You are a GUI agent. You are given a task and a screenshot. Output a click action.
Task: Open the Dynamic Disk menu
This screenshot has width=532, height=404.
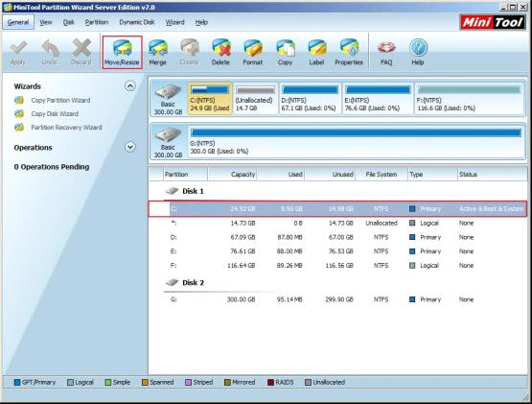coord(137,22)
